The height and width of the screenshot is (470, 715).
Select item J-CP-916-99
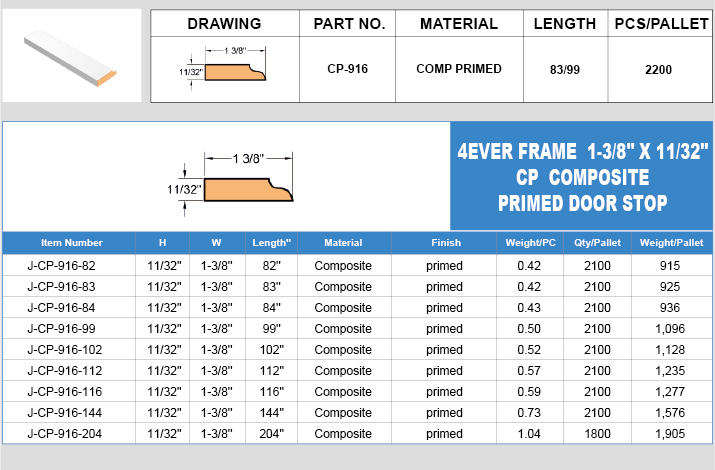click(61, 329)
